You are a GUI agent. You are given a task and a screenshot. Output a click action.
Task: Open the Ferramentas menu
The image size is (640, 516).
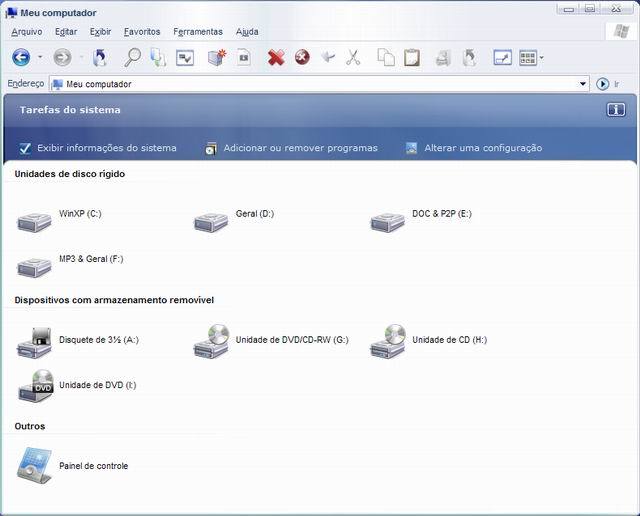pos(198,31)
